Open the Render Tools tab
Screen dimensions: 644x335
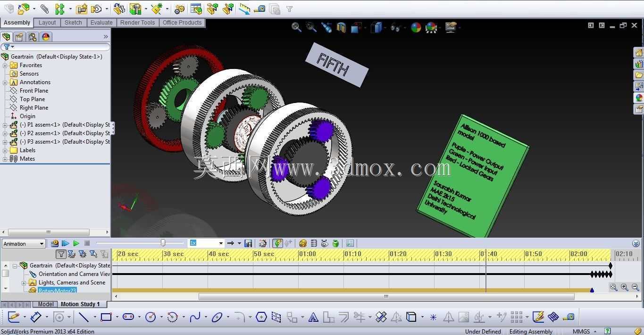[x=137, y=23]
